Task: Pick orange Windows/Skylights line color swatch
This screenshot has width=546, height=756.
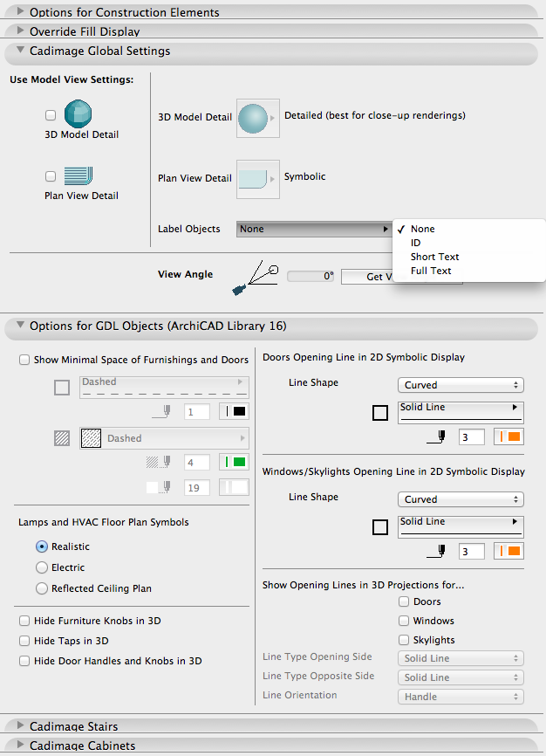Action: pyautogui.click(x=508, y=551)
